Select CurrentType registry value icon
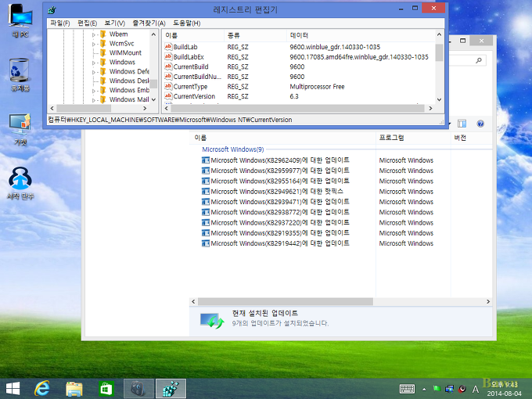Image resolution: width=532 pixels, height=399 pixels. coord(168,86)
